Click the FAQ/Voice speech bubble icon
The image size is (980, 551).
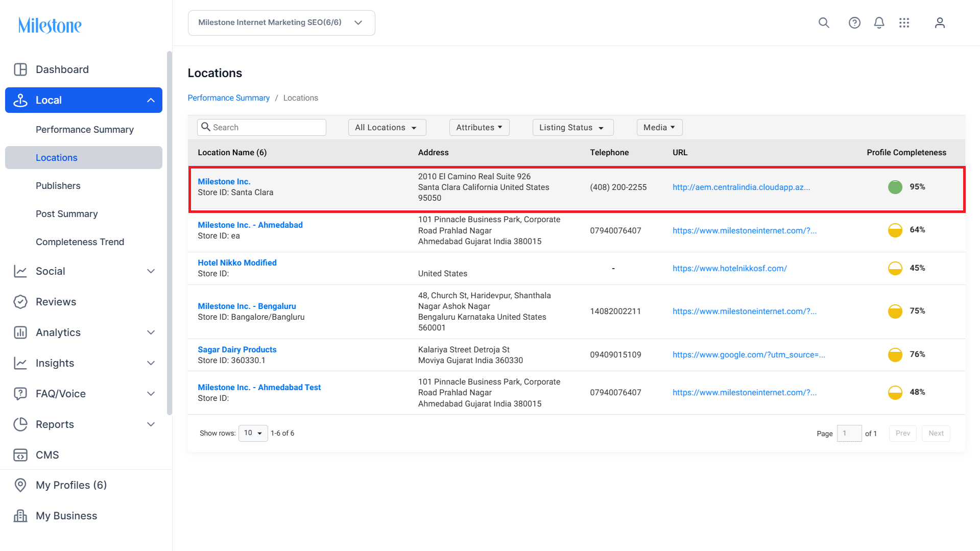click(x=20, y=394)
